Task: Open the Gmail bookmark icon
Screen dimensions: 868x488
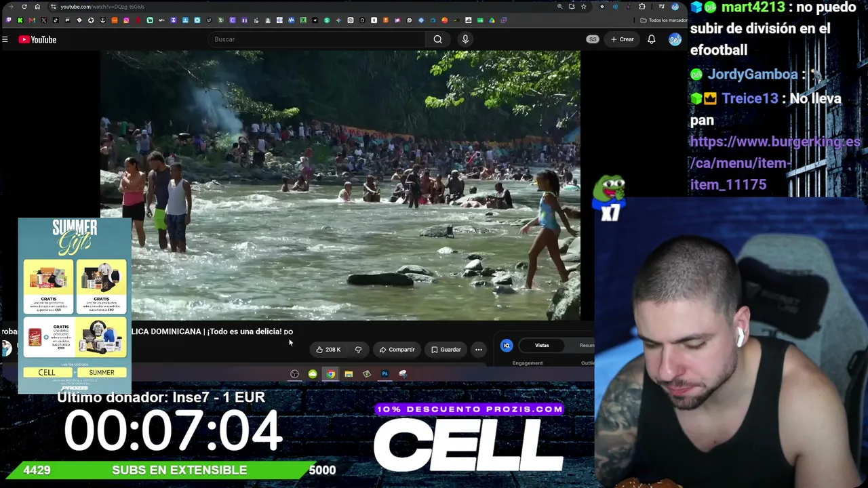Action: [32, 20]
